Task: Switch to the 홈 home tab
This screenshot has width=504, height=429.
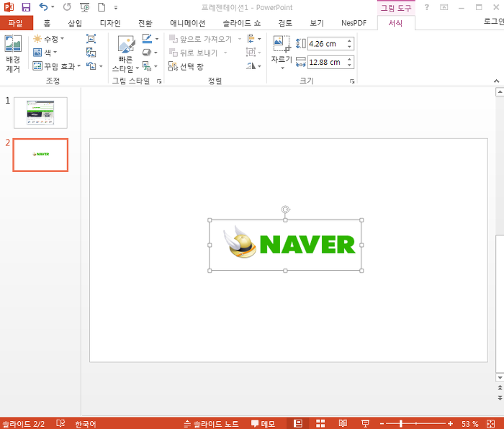Action: 47,23
